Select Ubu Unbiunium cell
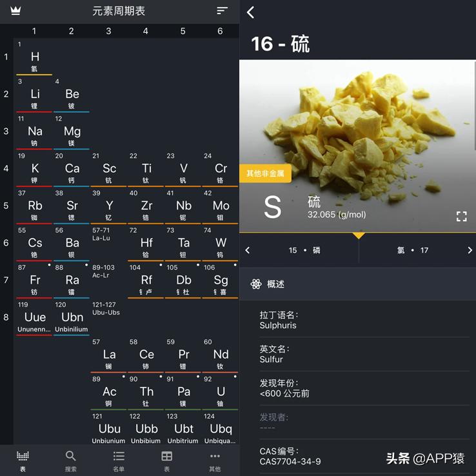 108,428
